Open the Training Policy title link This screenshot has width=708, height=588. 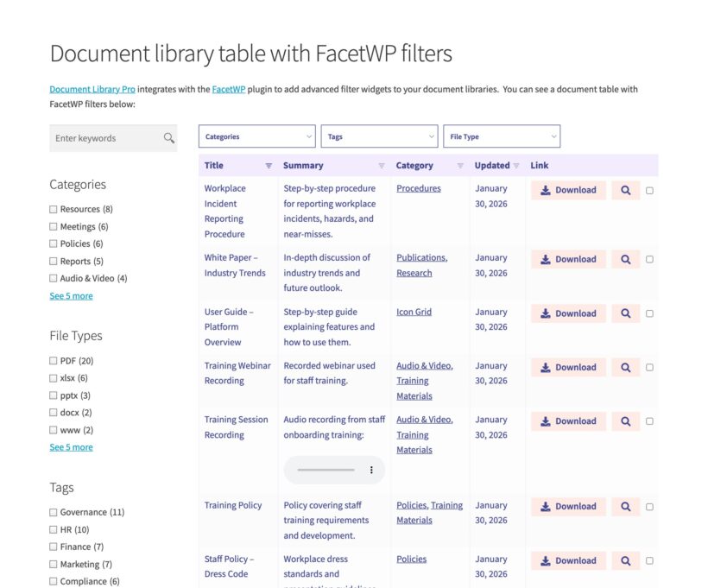[x=233, y=505]
